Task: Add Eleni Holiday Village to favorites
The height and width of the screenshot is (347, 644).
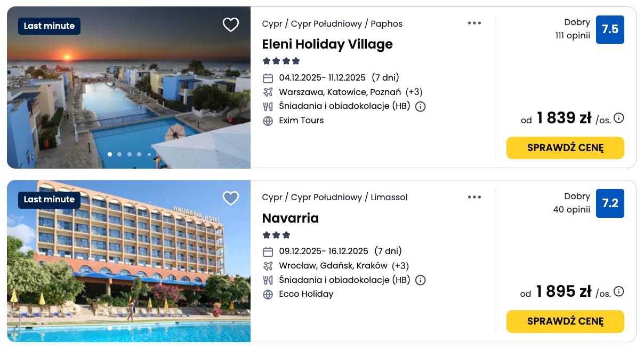Action: pos(231,25)
